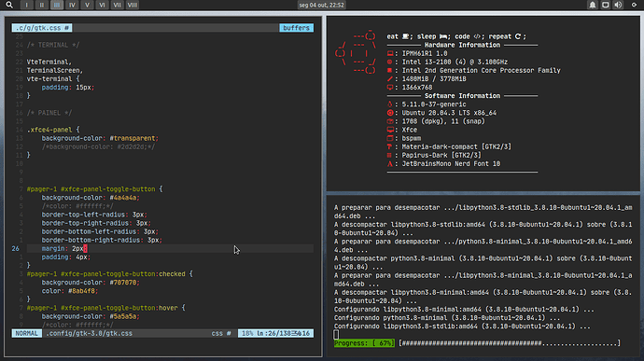Click the monitor icon beside 1366x768
The height and width of the screenshot is (361, 644).
pos(390,88)
